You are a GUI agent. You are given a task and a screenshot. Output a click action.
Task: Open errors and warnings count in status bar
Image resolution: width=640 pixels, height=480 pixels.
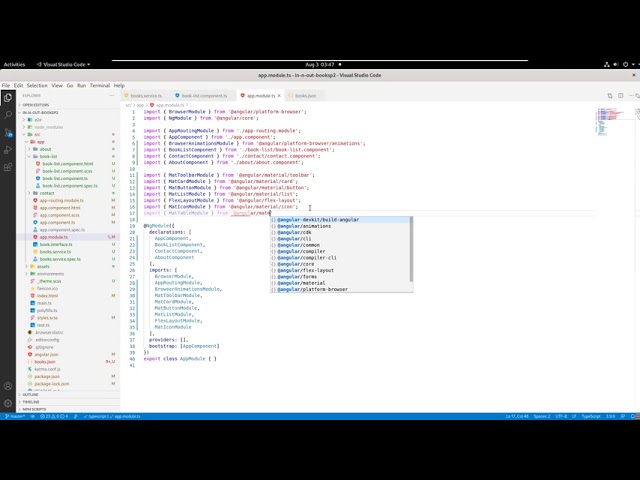pyautogui.click(x=53, y=416)
